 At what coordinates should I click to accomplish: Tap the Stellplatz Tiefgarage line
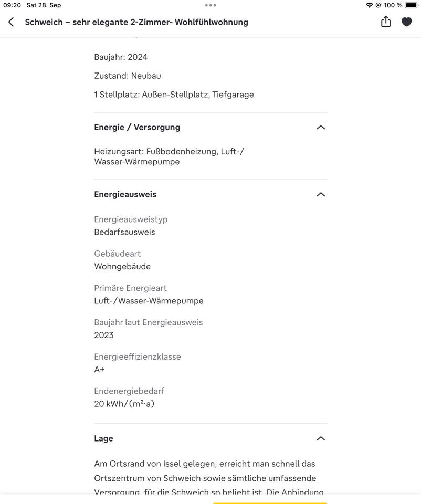point(174,95)
